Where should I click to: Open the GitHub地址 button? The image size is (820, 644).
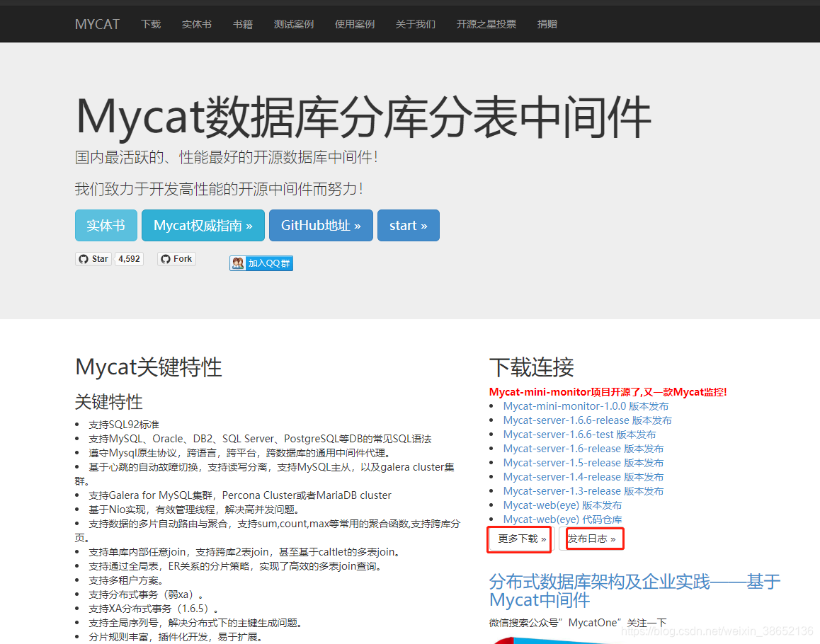(x=321, y=225)
